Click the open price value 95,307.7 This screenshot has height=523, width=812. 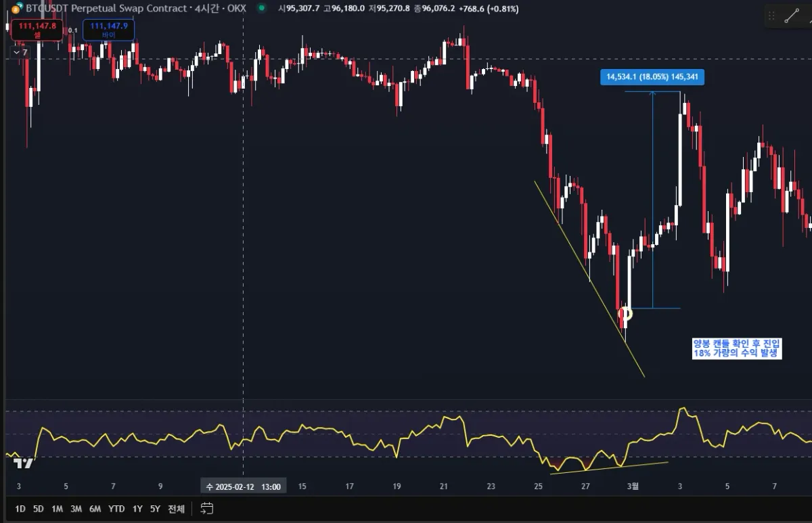pyautogui.click(x=301, y=9)
